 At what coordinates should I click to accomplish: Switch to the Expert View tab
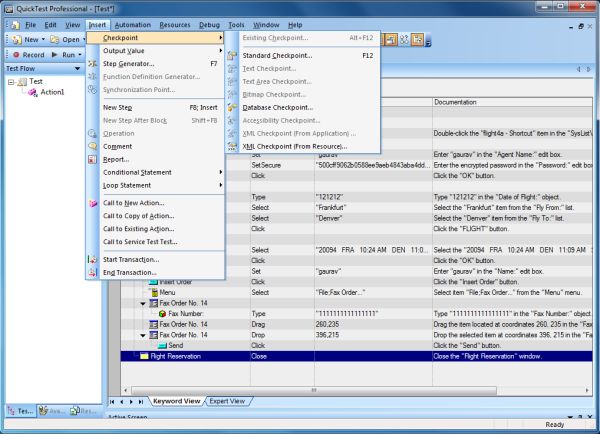pos(227,401)
